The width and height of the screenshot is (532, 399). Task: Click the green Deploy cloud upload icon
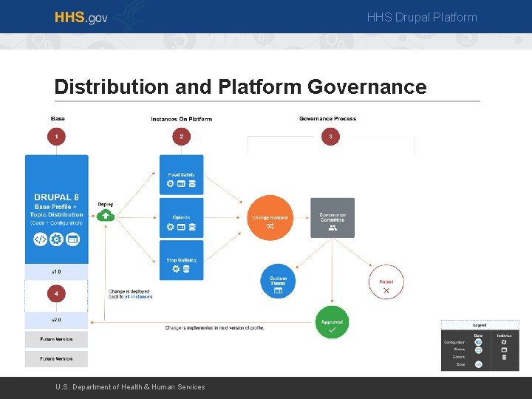[x=106, y=216]
